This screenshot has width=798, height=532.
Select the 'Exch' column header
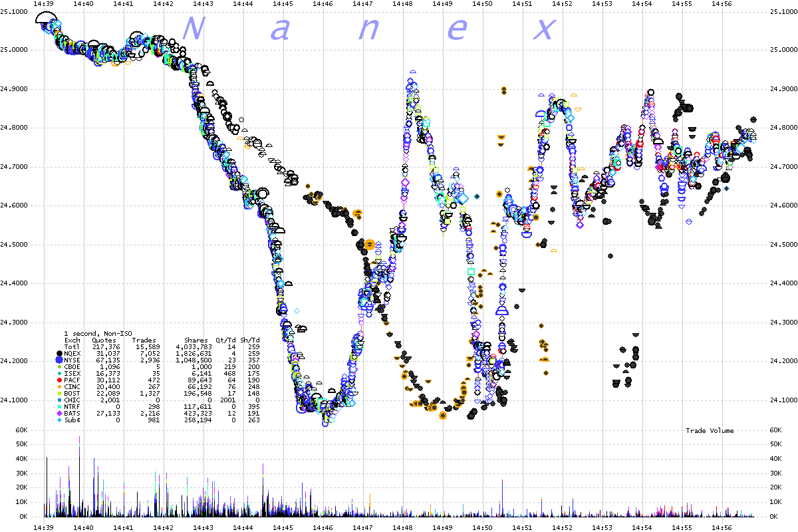click(x=72, y=340)
